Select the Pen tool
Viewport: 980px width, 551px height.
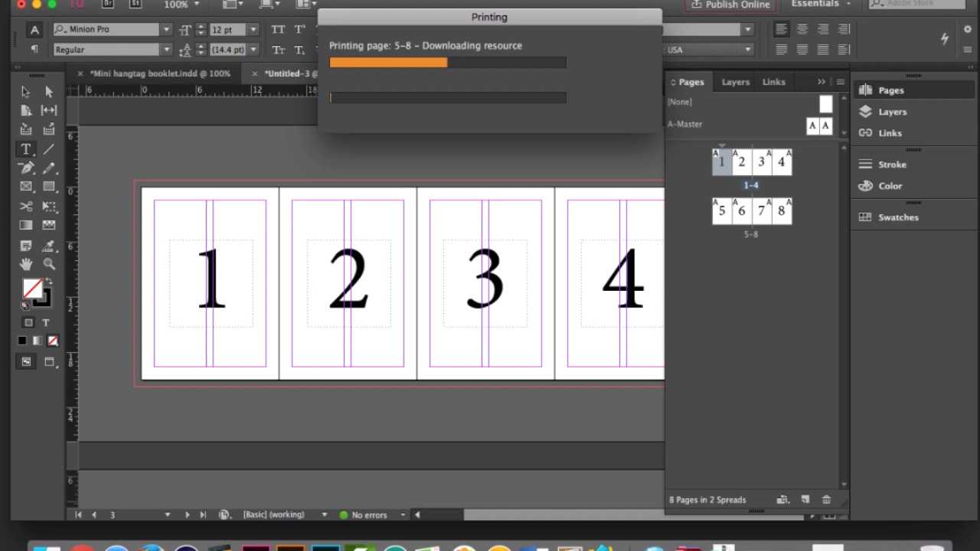[x=26, y=168]
